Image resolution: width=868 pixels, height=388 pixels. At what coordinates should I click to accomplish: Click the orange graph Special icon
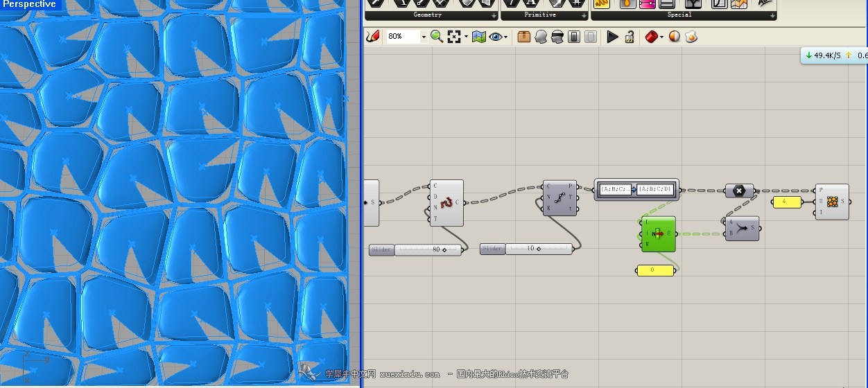739,3
